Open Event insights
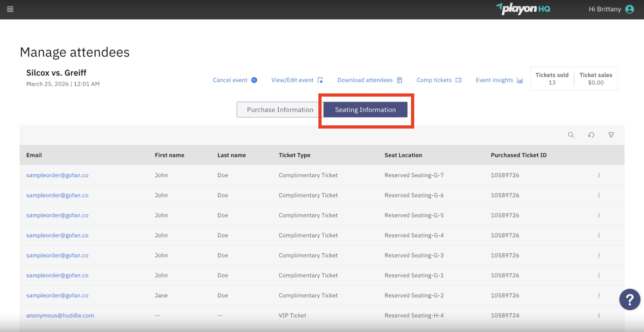Screen dimensions: 644x332 pos(499,80)
